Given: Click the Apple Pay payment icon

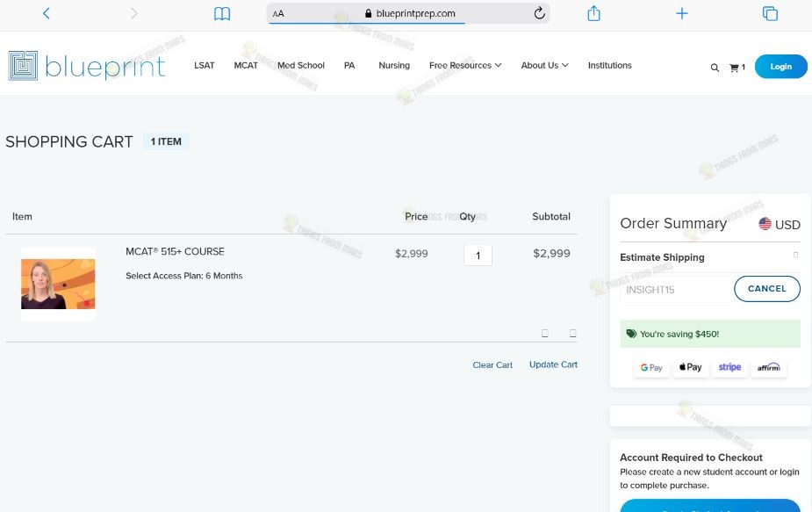Looking at the screenshot, I should (690, 367).
